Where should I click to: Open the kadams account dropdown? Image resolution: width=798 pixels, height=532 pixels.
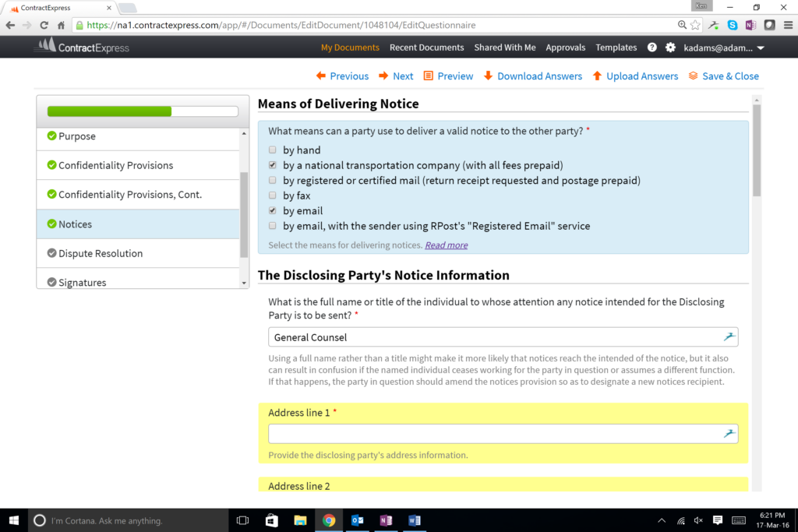pos(724,48)
